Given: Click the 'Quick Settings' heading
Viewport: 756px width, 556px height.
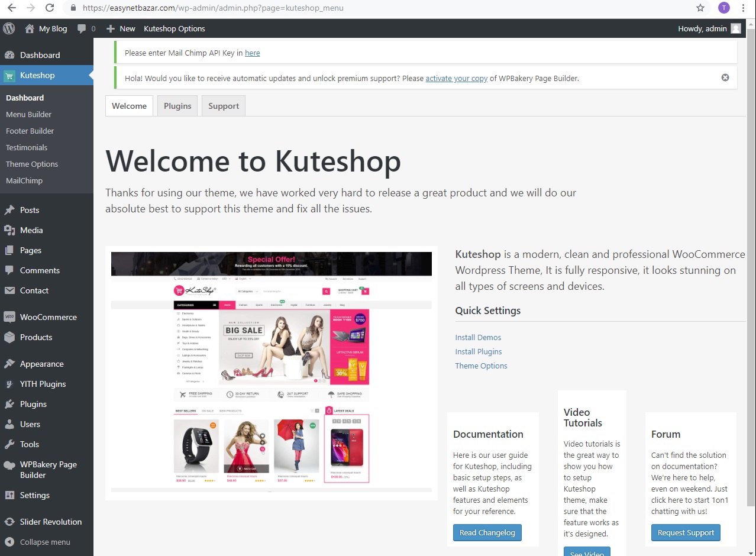Looking at the screenshot, I should click(x=488, y=311).
